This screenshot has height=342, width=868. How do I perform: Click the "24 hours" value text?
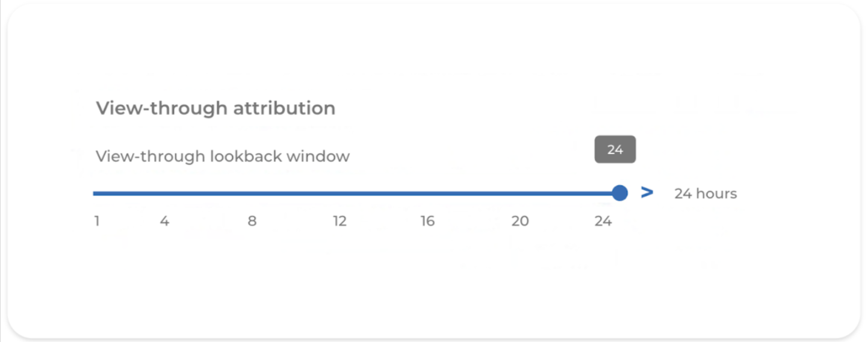tap(705, 193)
